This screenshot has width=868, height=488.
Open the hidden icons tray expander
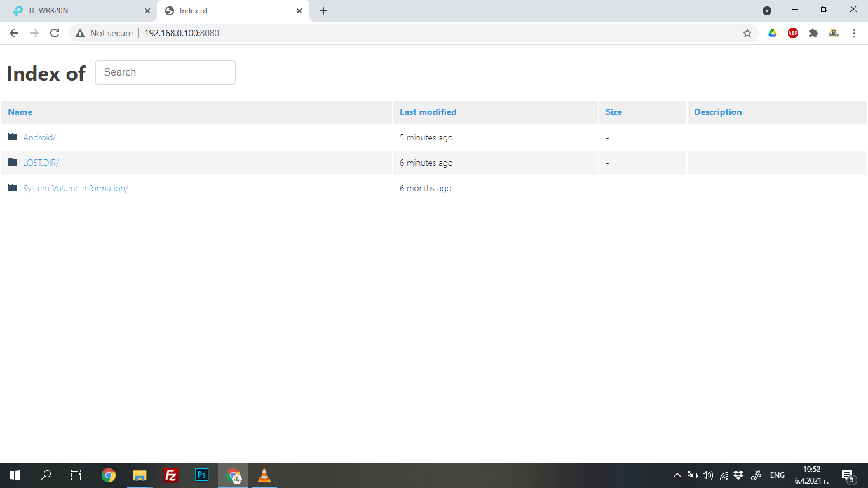677,475
